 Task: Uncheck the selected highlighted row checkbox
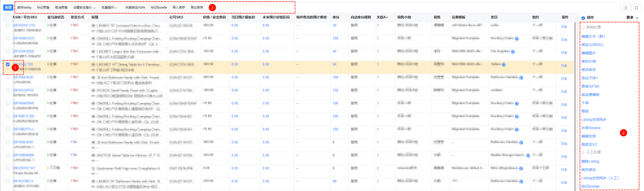8,64
